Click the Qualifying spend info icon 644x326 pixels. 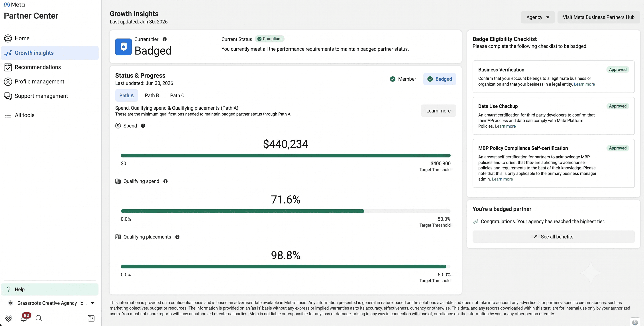pos(165,181)
